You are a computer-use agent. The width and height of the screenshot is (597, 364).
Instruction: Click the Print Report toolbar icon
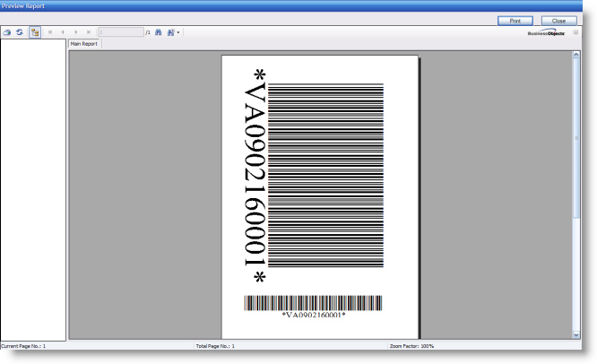coord(7,32)
